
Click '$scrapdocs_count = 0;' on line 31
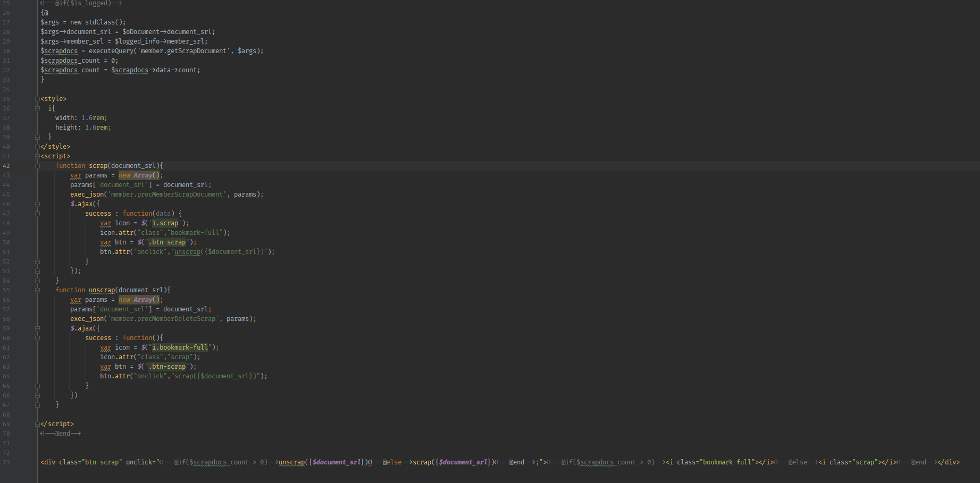[x=79, y=61]
